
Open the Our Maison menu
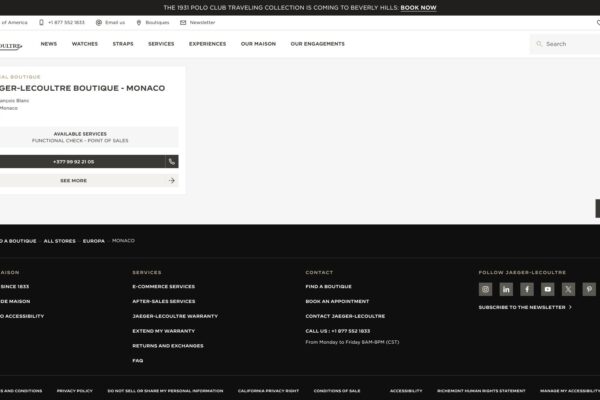(x=258, y=44)
